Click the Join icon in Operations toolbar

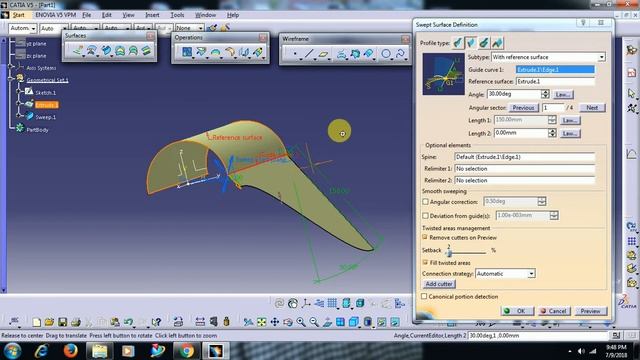coord(187,52)
